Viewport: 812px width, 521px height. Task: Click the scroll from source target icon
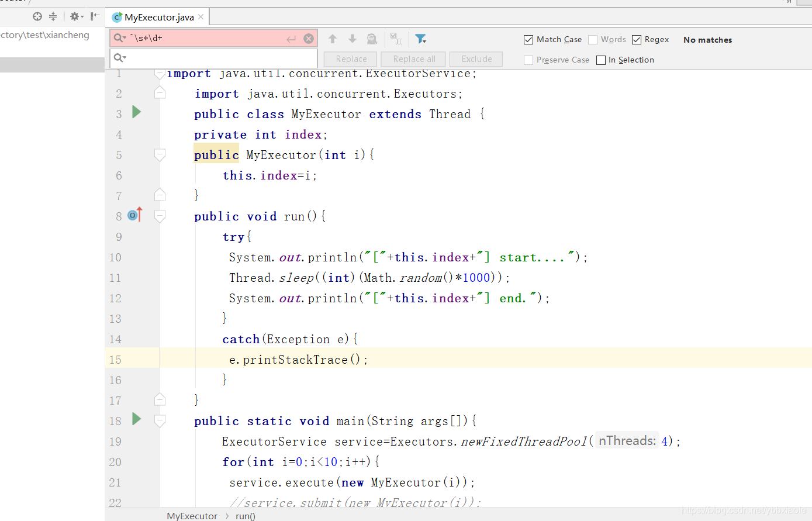point(37,16)
